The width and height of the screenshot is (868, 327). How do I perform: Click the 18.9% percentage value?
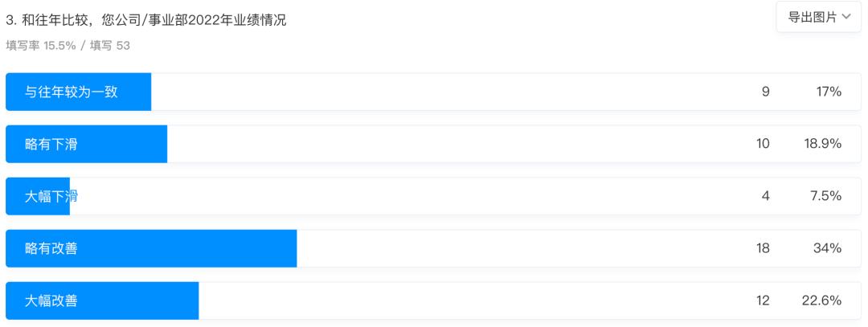[824, 144]
